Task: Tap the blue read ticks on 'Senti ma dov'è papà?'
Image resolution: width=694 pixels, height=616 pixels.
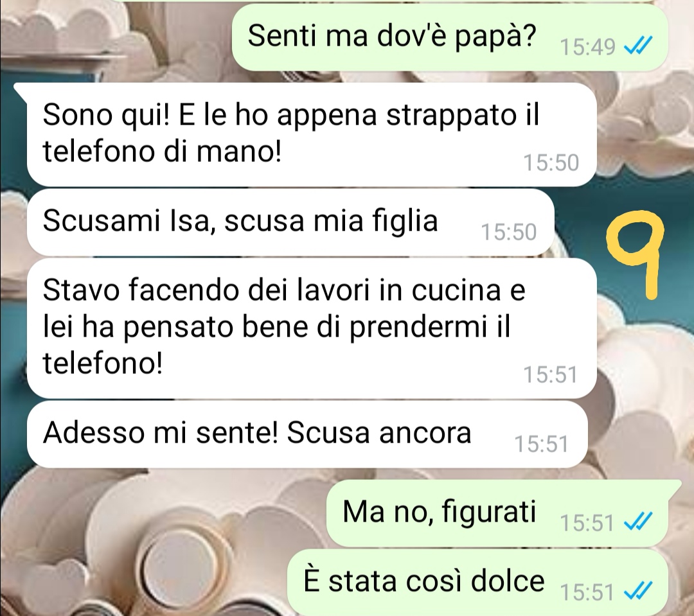Action: click(638, 45)
